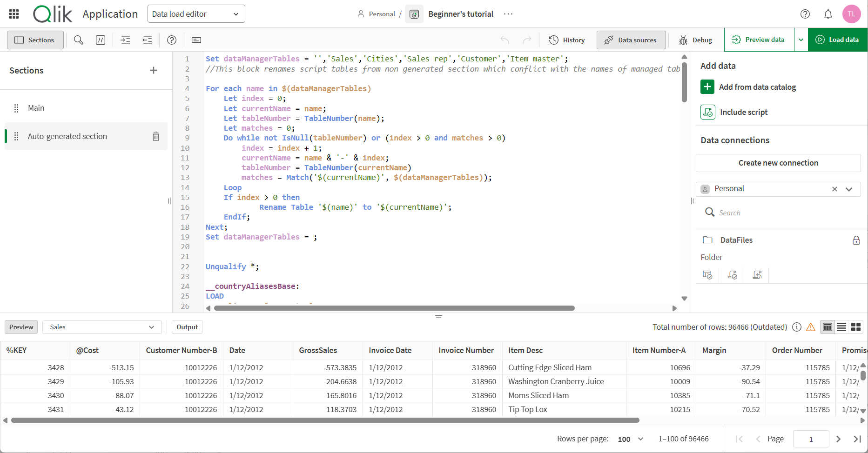Select the Main section
The image size is (868, 453).
(x=86, y=108)
